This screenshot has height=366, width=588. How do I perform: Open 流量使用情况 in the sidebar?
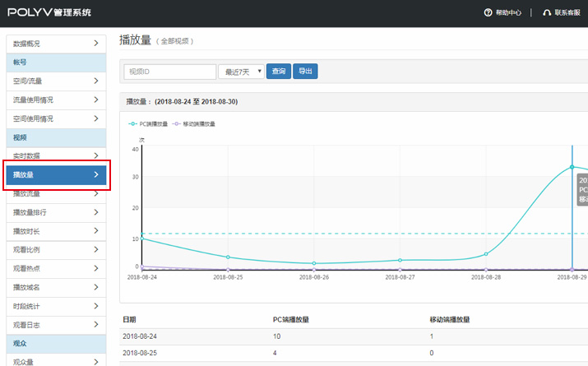(56, 100)
